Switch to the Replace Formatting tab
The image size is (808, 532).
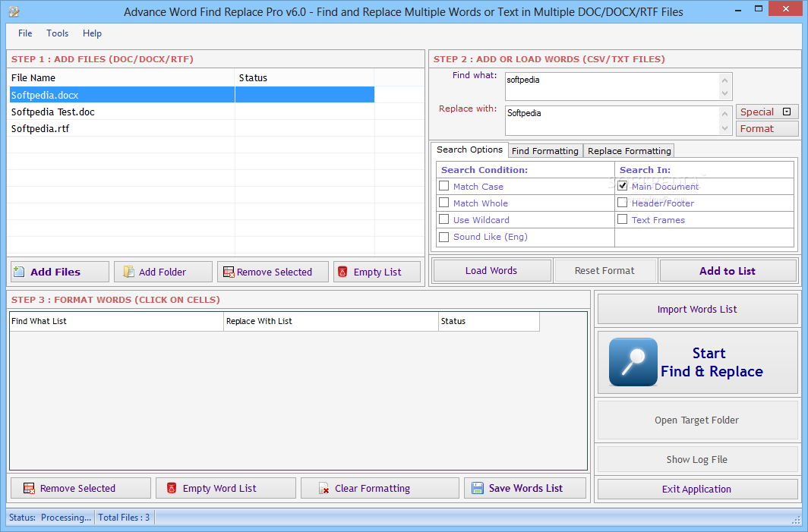point(630,151)
